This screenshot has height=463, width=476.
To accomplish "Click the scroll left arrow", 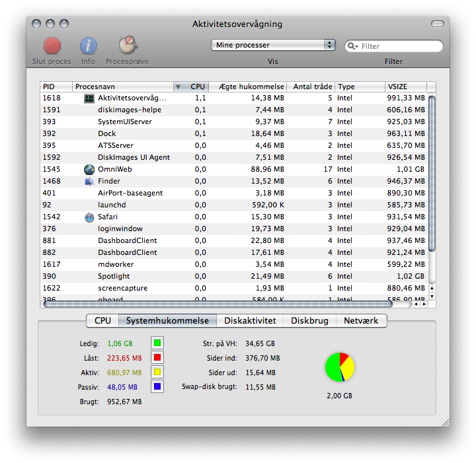I will 416,304.
